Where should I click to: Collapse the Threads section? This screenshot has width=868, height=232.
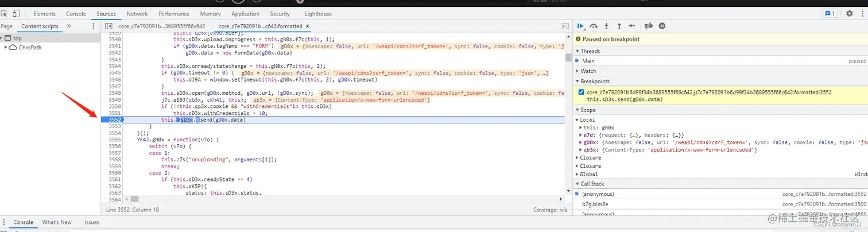tap(577, 51)
